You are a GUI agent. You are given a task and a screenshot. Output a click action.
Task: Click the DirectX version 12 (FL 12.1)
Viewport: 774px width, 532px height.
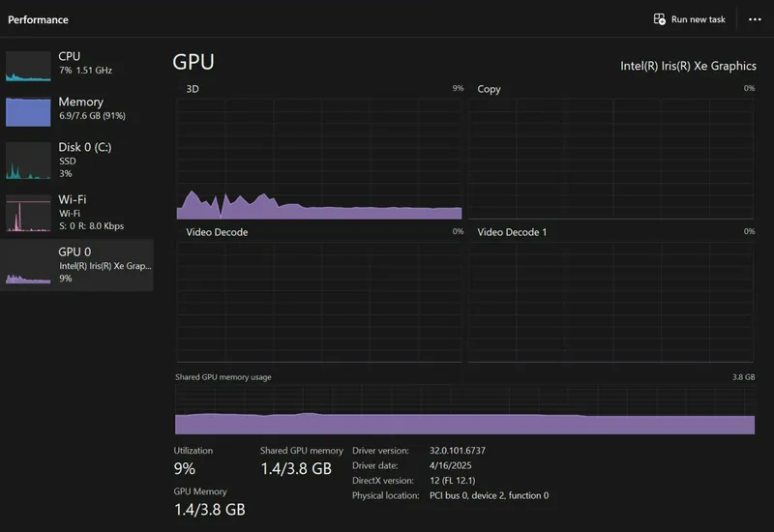452,480
